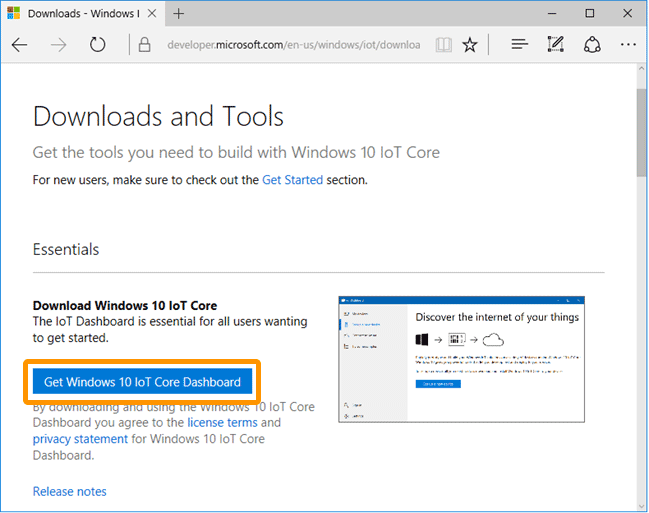Open the privacy statement link
The width and height of the screenshot is (649, 513).
(x=80, y=438)
